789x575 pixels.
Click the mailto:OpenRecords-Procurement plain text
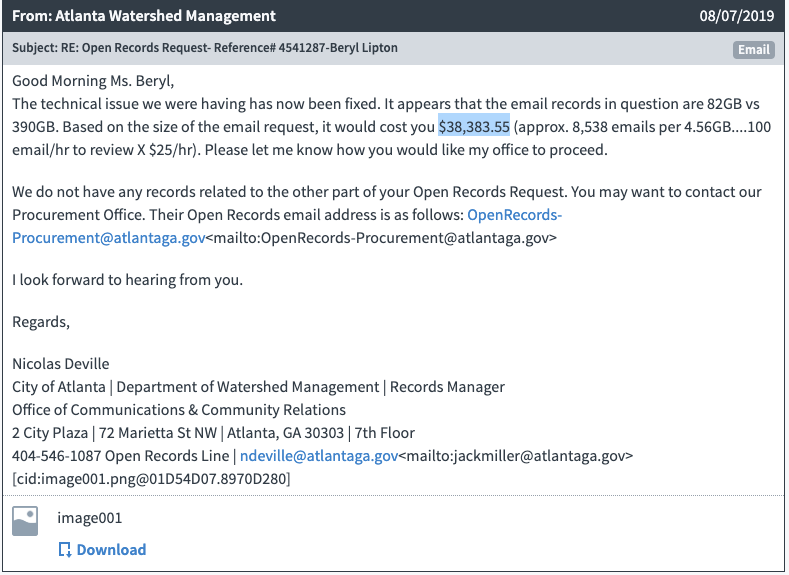tap(381, 237)
